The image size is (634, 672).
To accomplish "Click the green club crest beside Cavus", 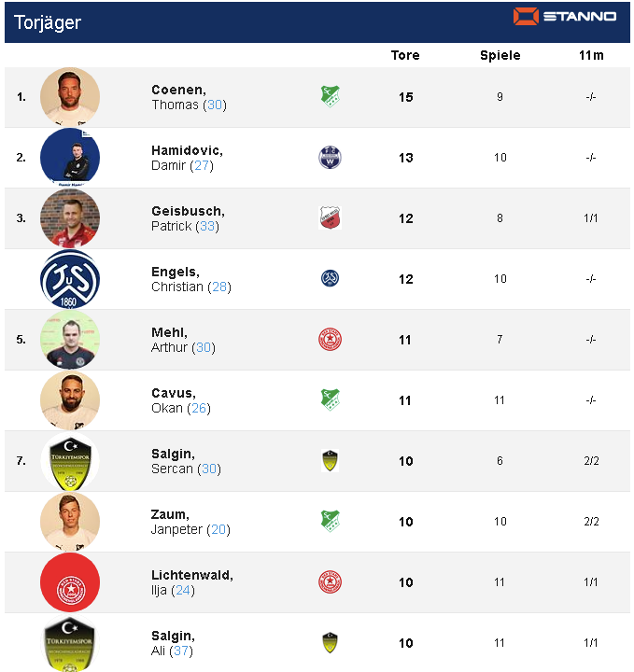I will tap(331, 399).
